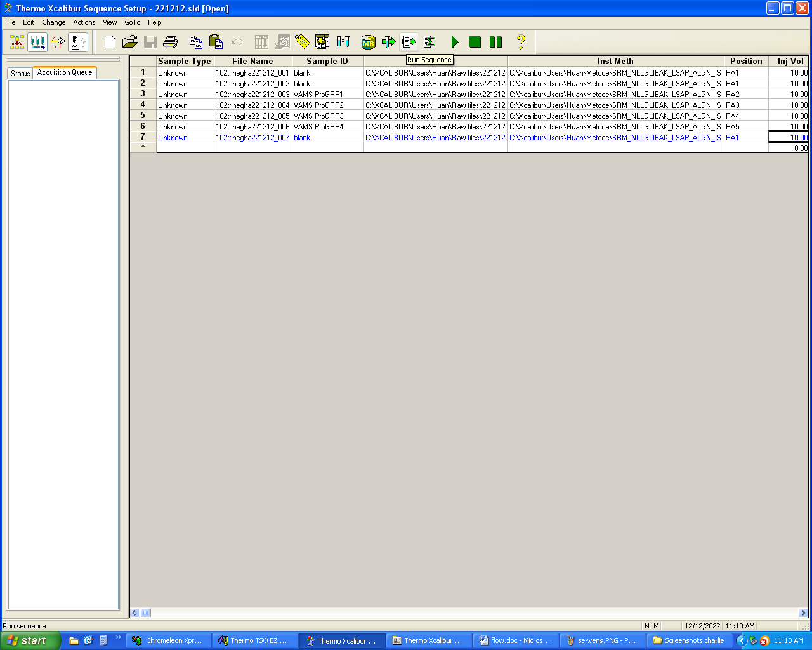Click the Sample Type column header

(x=185, y=62)
